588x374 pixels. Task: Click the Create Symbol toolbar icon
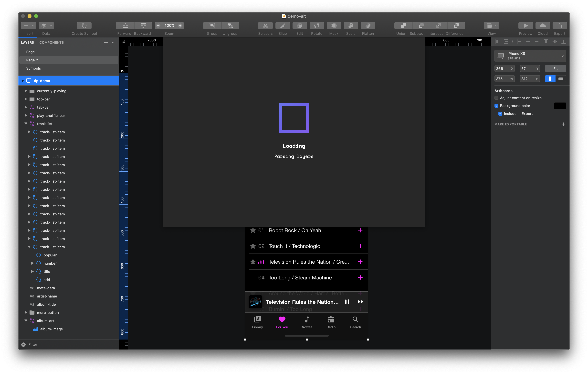coord(84,25)
